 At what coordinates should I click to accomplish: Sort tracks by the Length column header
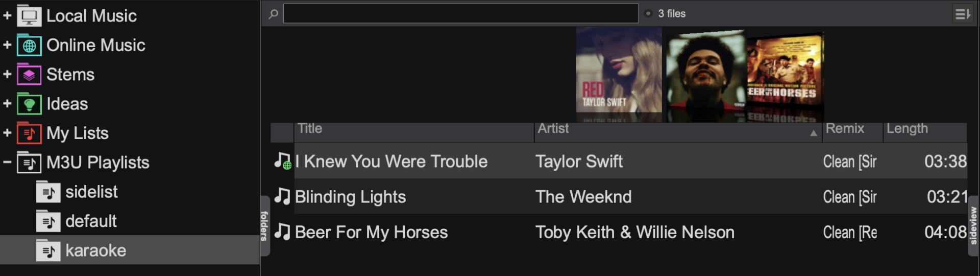click(x=924, y=129)
